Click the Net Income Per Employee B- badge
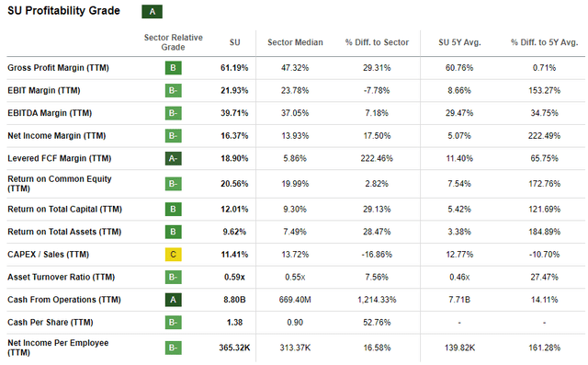 click(174, 348)
